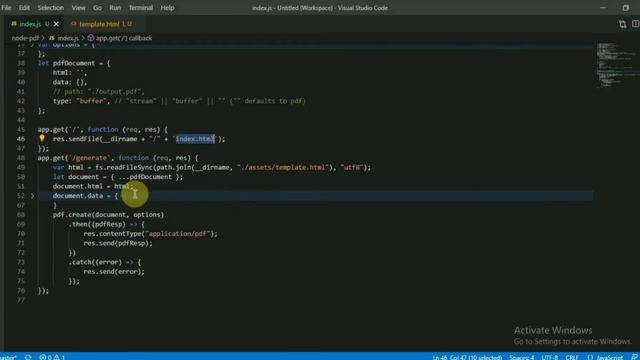Click '.catch((error)' on line 73

tap(95, 262)
